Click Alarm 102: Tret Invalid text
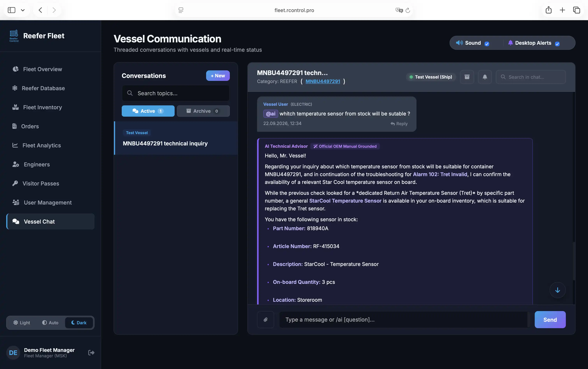This screenshot has height=369, width=588. (440, 174)
